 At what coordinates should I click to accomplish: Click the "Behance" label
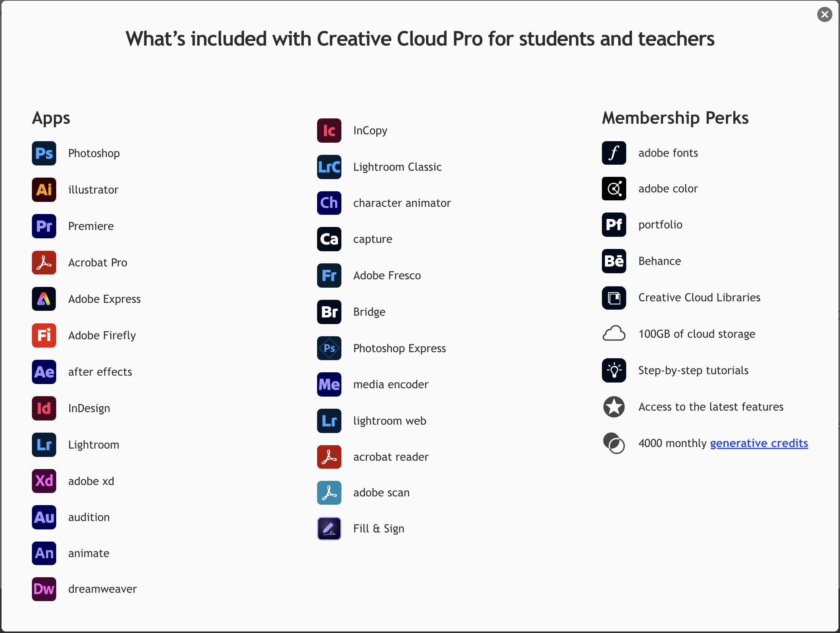coord(660,261)
